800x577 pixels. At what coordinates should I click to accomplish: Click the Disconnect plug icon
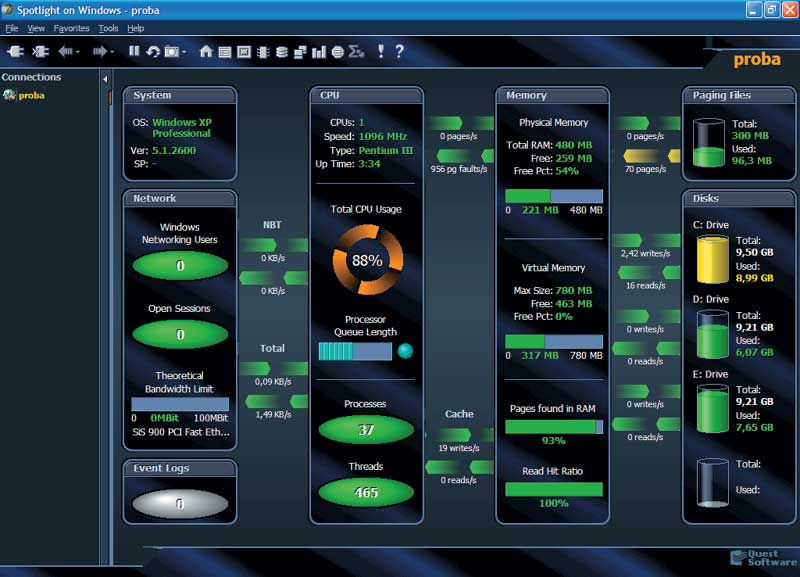pos(40,52)
